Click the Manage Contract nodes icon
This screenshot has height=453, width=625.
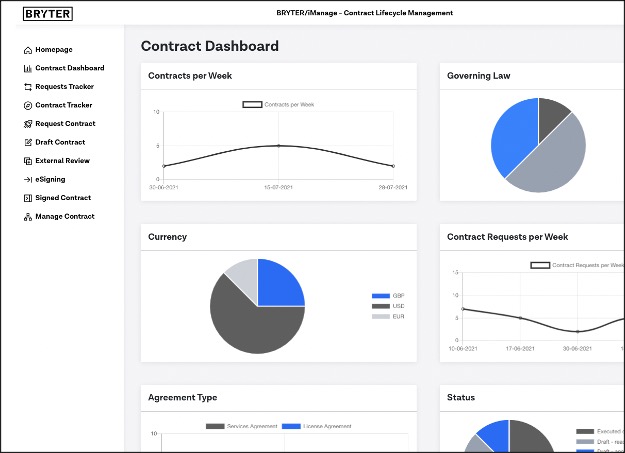(x=28, y=217)
